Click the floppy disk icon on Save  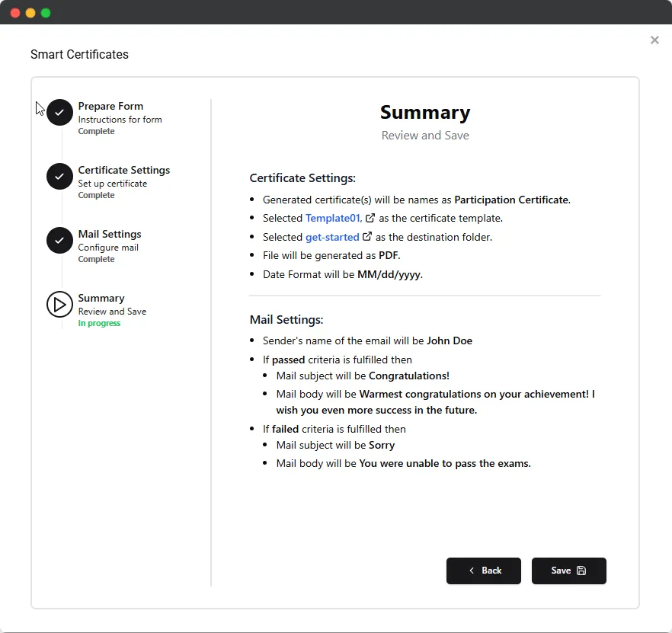click(x=581, y=571)
